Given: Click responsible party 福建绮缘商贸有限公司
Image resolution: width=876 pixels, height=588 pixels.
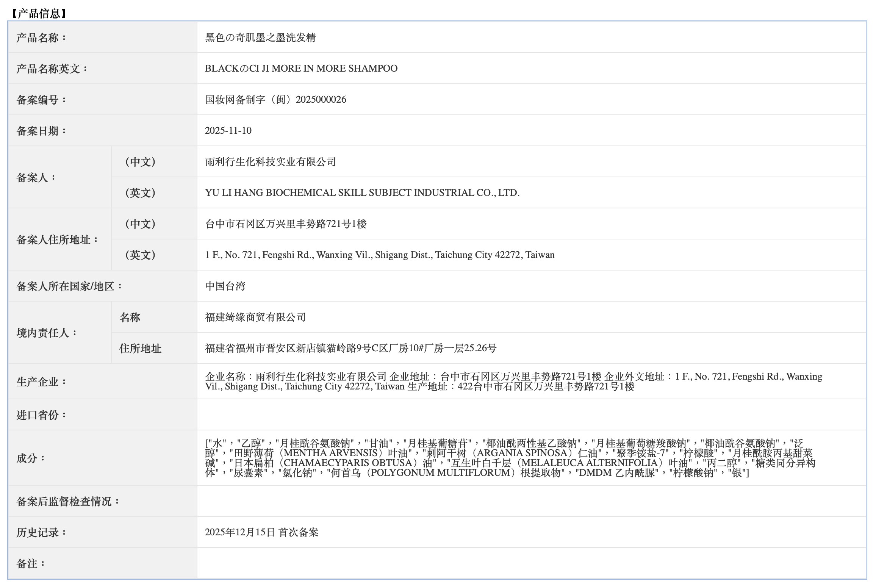Looking at the screenshot, I should point(255,317).
